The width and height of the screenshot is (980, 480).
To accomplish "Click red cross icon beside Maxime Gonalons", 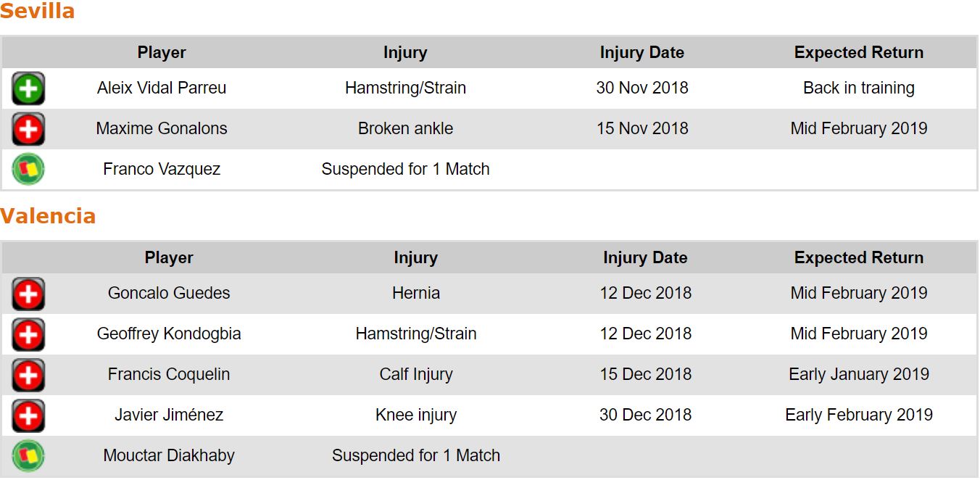I will (x=28, y=129).
